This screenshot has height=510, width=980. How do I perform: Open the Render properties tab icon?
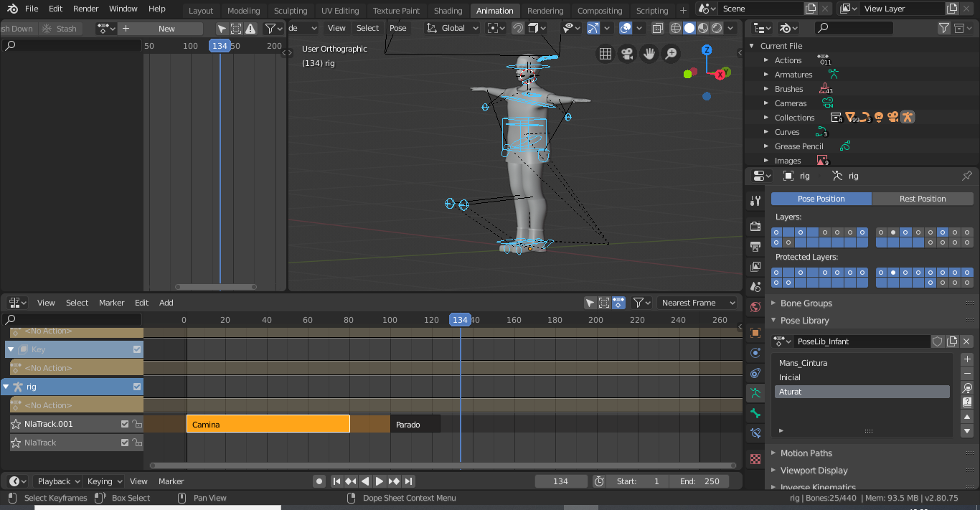point(755,226)
